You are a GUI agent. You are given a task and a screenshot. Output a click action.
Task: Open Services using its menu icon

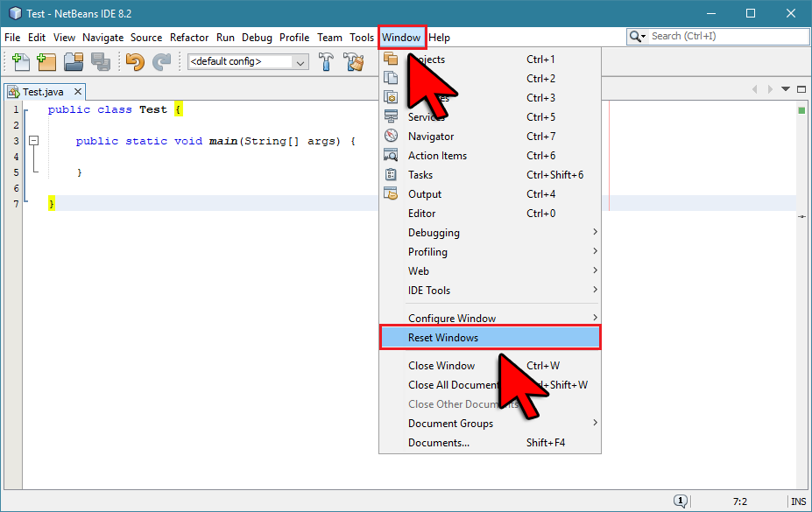tap(391, 116)
